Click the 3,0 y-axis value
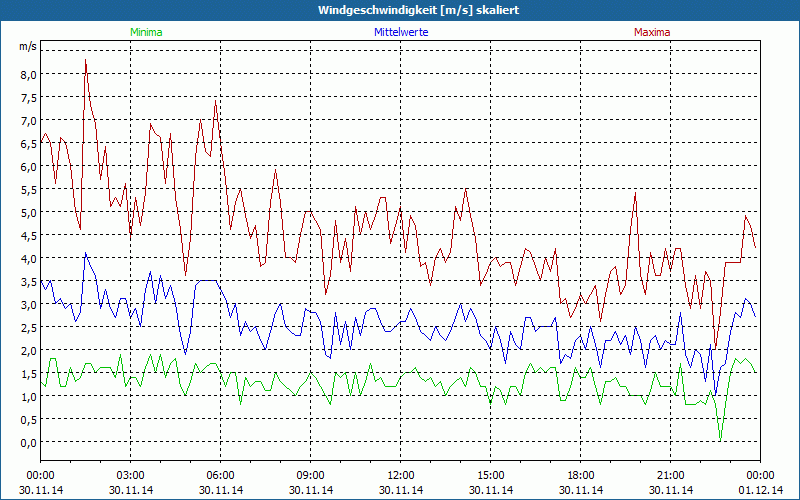 (28, 305)
